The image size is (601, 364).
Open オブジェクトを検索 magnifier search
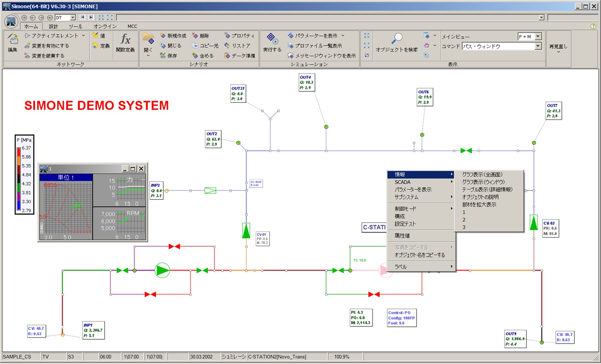coord(396,43)
